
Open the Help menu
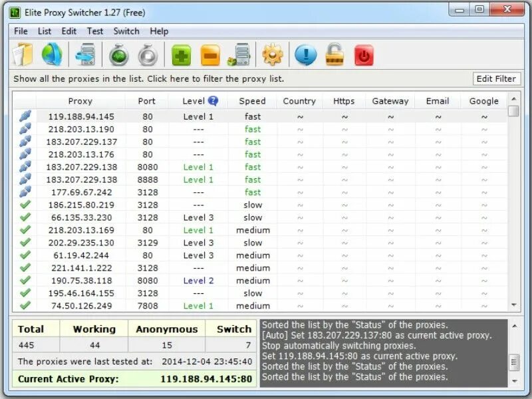159,31
